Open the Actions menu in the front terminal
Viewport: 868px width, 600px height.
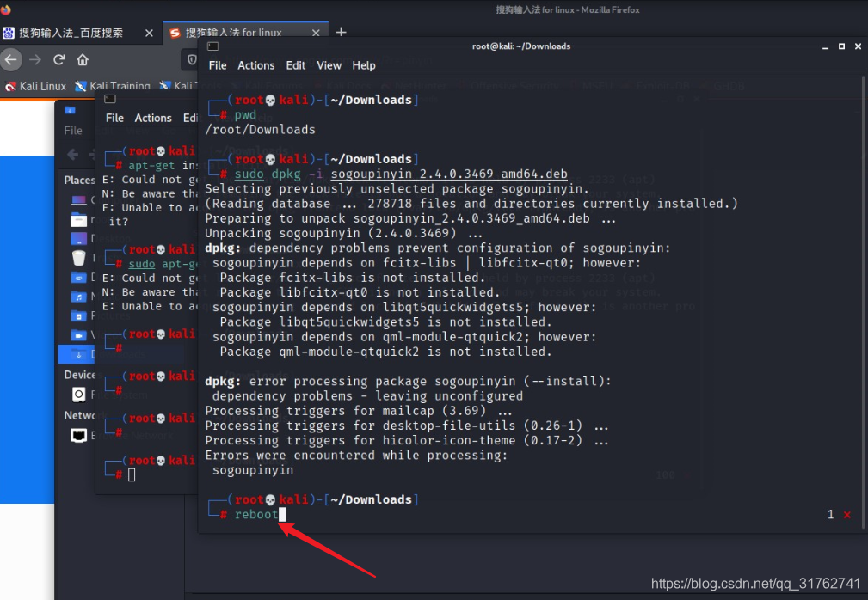pyautogui.click(x=255, y=65)
